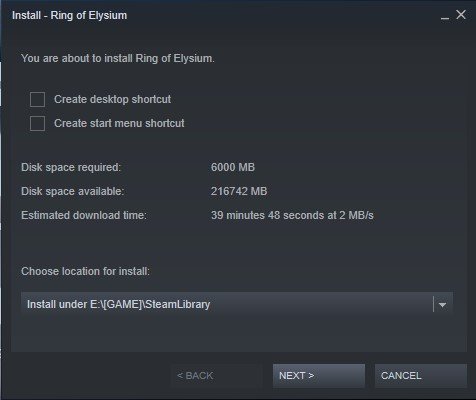The image size is (476, 400).
Task: Click the 'Create desktop shortcut' label text
Action: coord(113,99)
